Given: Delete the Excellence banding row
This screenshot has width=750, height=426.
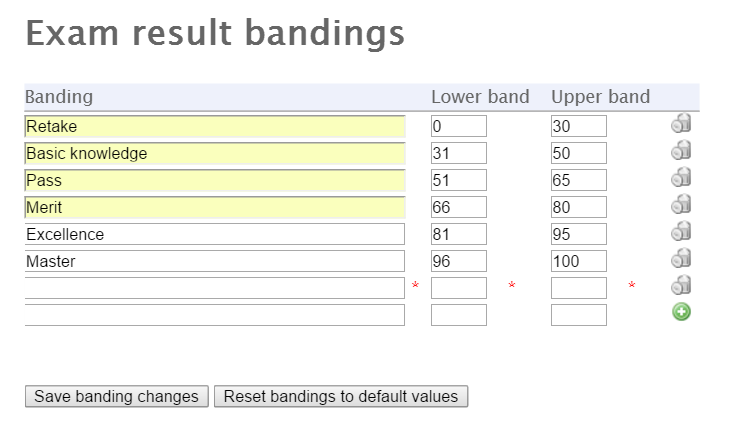Looking at the screenshot, I should pos(681,232).
